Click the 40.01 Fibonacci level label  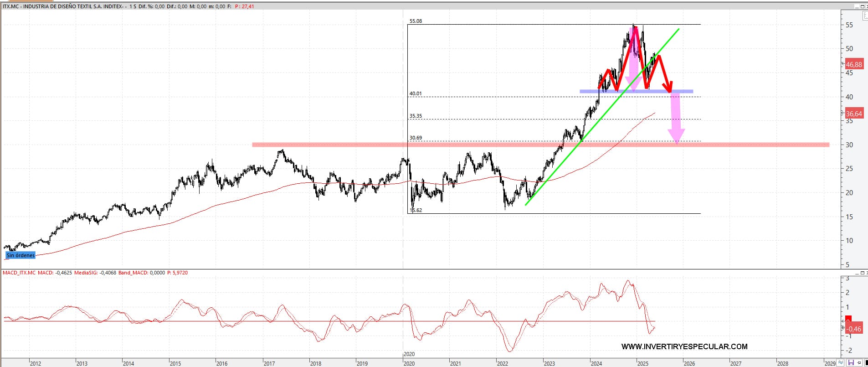(416, 93)
